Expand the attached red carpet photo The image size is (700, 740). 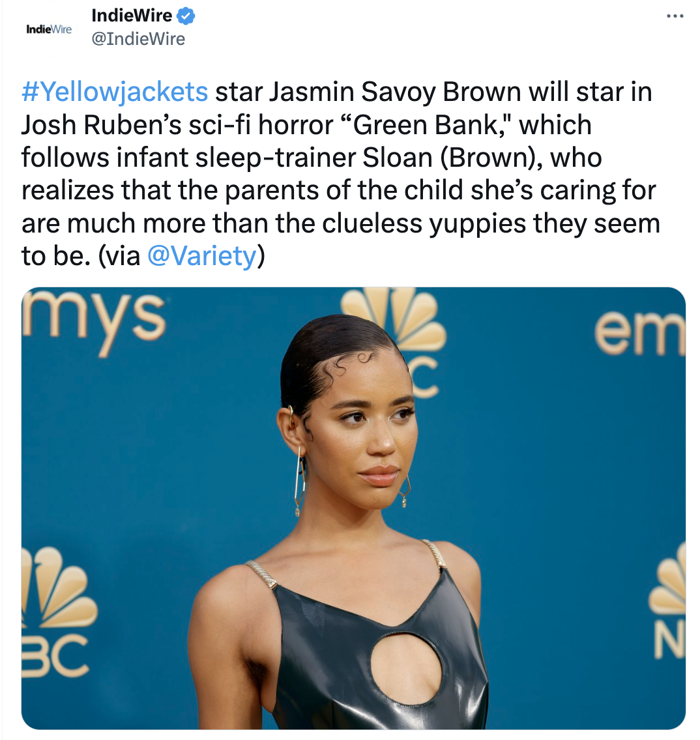pos(353,508)
